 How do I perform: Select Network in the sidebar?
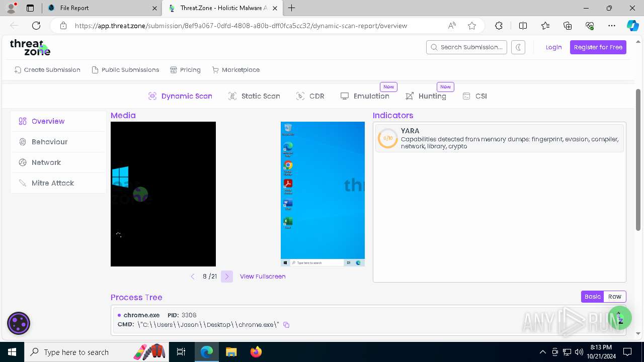coord(58,162)
